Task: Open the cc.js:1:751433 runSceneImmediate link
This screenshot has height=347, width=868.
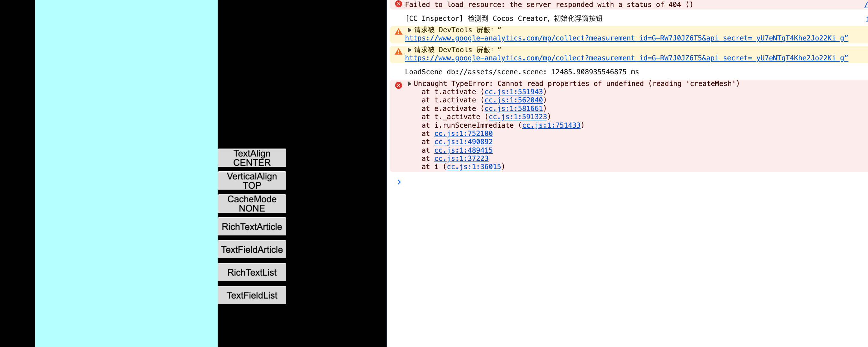Action: [x=551, y=125]
